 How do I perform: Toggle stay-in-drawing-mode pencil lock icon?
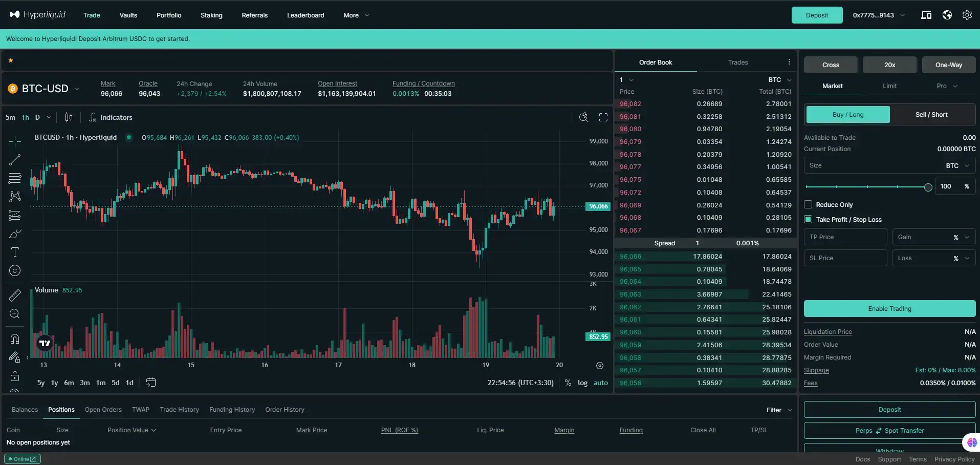pyautogui.click(x=15, y=357)
